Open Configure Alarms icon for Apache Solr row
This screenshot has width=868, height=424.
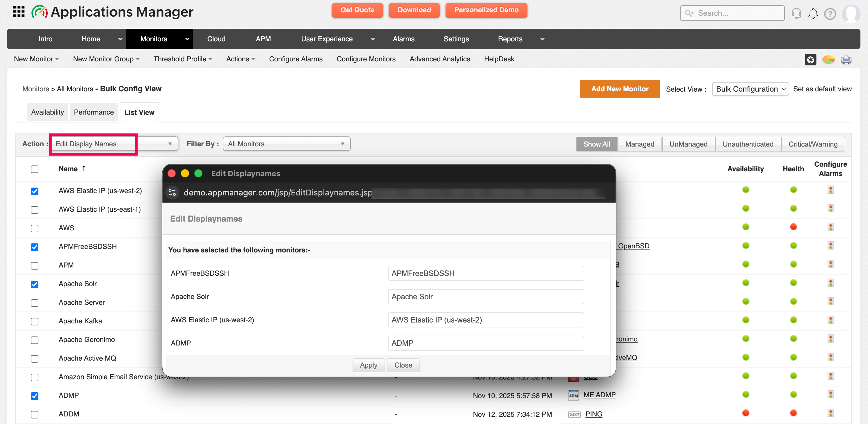(x=830, y=283)
